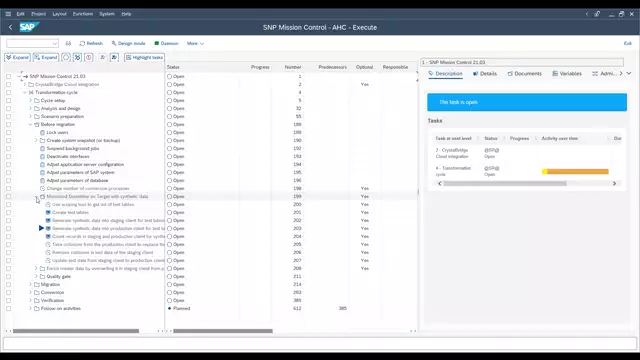
Task: Expand the Cycle setup folder
Action: (31, 100)
